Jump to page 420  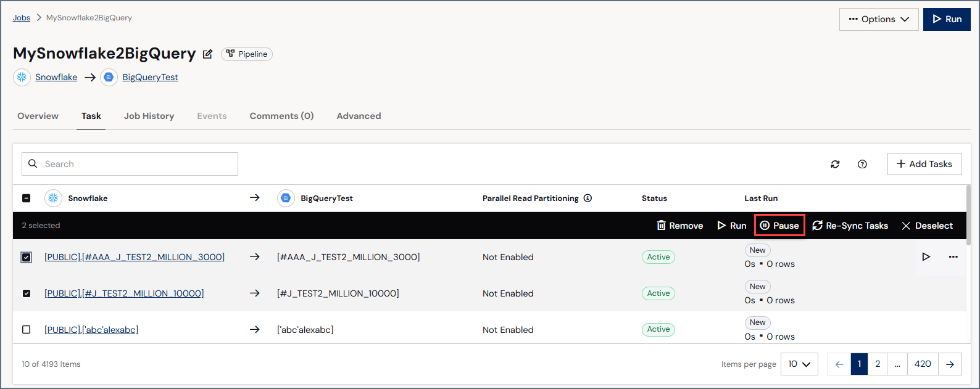pyautogui.click(x=923, y=364)
